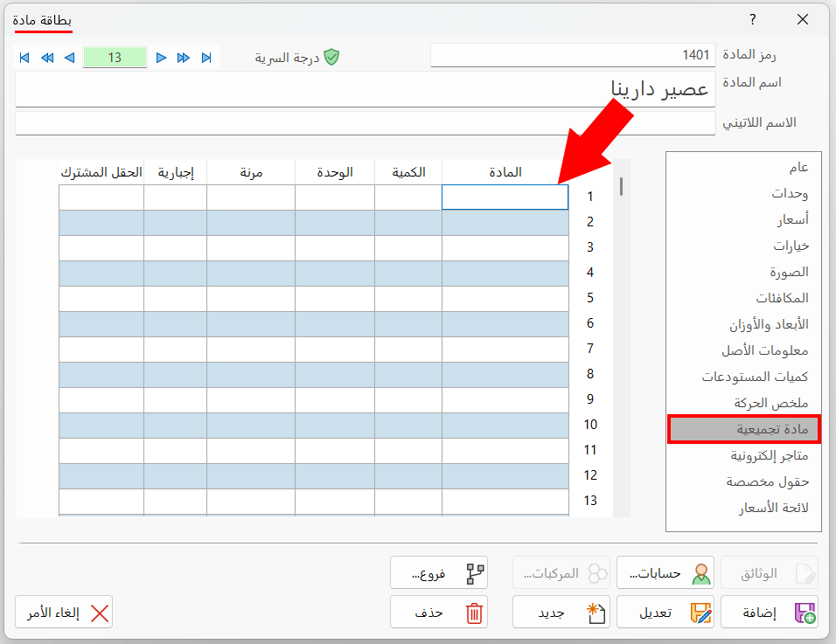Click the record number field showing 13
The width and height of the screenshot is (836, 644).
click(115, 57)
